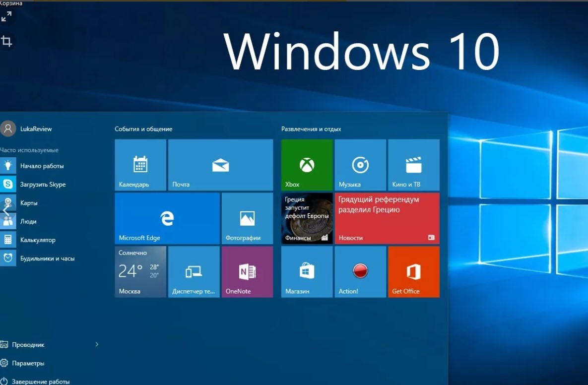Click the Get Office tile
Screen dimensions: 588x385
click(413, 271)
